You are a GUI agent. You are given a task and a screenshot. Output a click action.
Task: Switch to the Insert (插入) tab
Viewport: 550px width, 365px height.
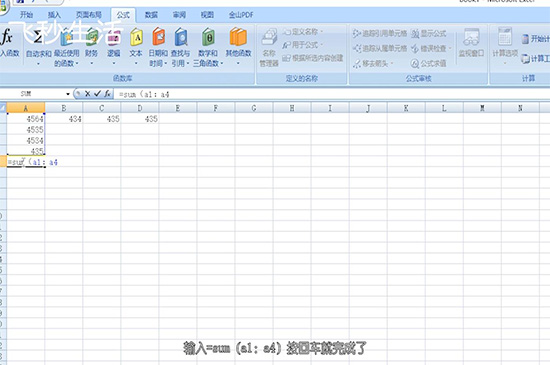54,15
